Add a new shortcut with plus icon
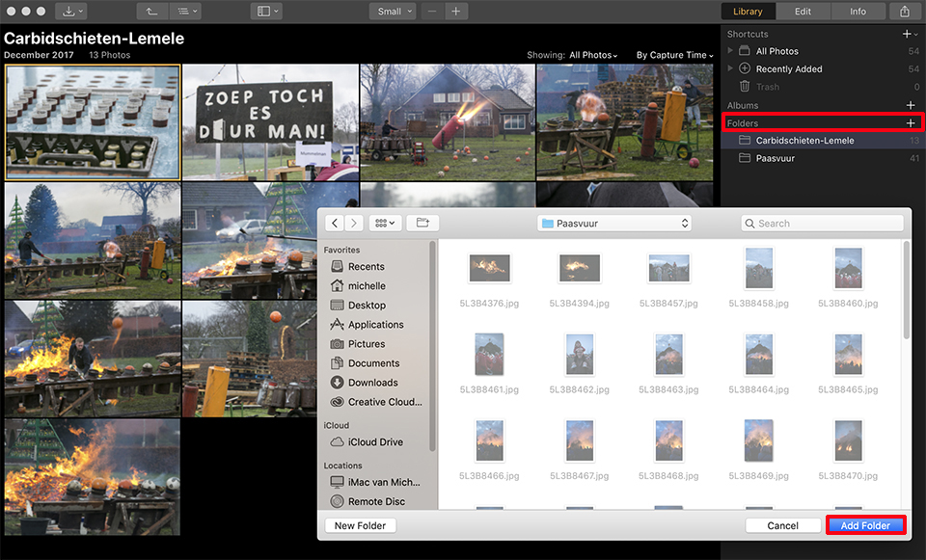This screenshot has height=560, width=926. (x=907, y=35)
